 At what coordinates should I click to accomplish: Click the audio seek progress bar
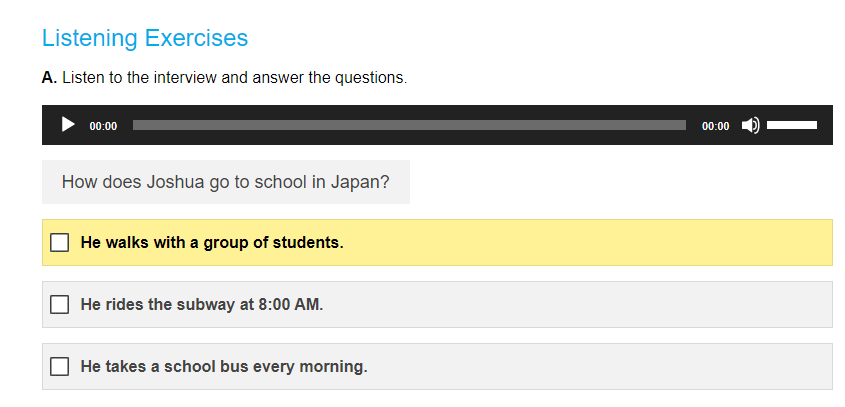409,125
